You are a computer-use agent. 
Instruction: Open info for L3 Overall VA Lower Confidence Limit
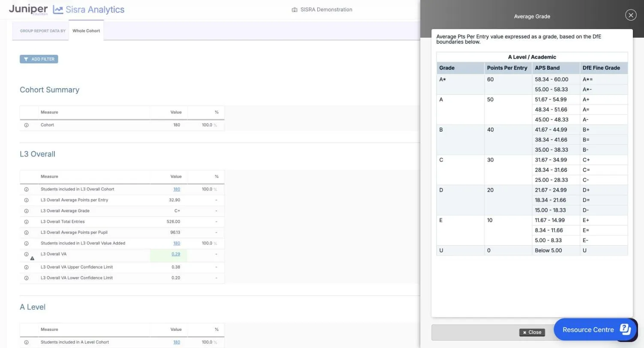pos(26,278)
